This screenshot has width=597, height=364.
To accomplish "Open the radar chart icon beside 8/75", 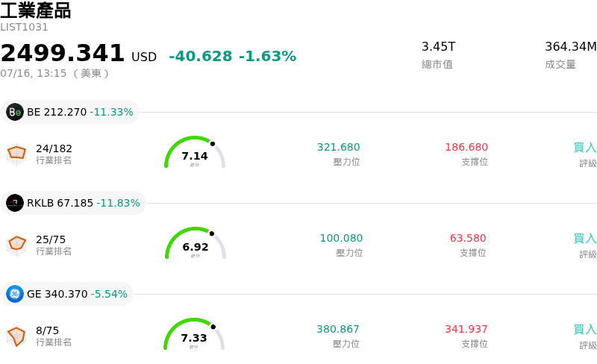I will click(x=16, y=336).
